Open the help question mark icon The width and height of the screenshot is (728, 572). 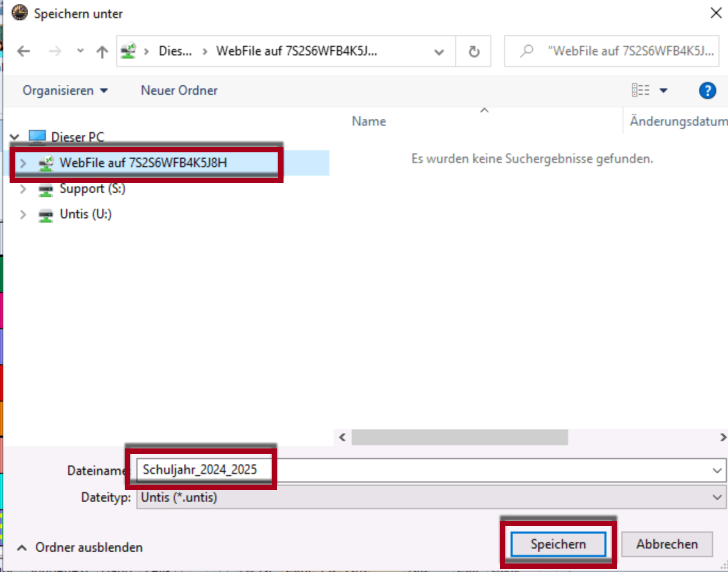tap(707, 90)
